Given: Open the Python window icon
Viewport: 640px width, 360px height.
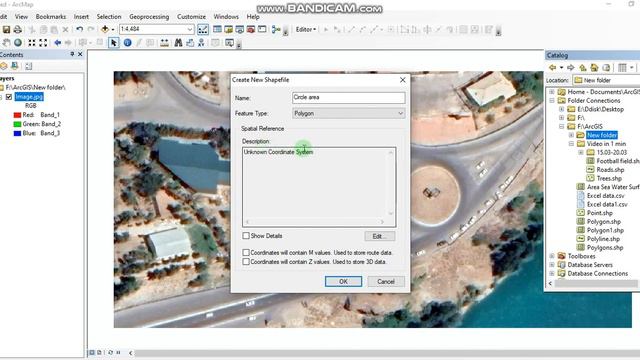Looking at the screenshot, I should (262, 29).
